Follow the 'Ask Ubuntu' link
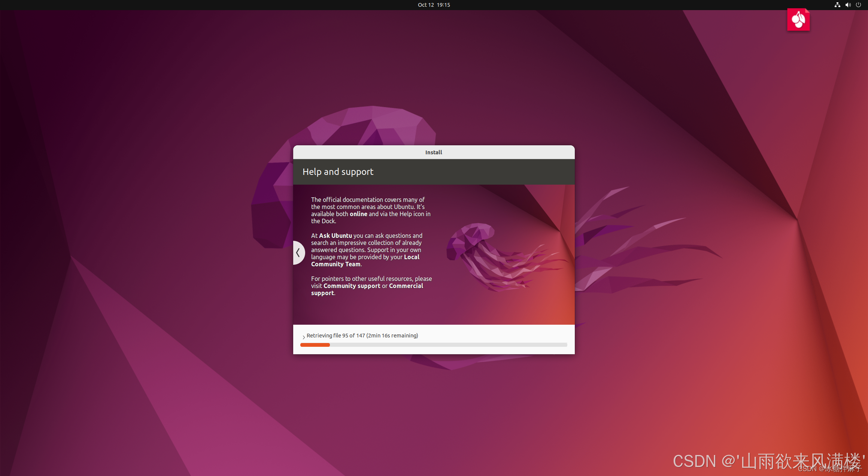Viewport: 868px width, 476px height. click(335, 236)
